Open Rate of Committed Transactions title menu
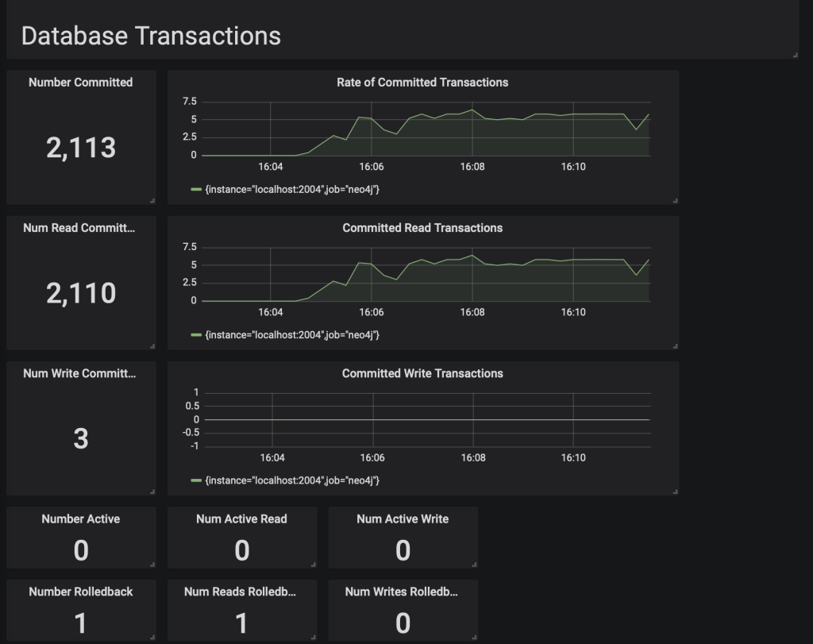Viewport: 813px width, 644px height. point(422,83)
